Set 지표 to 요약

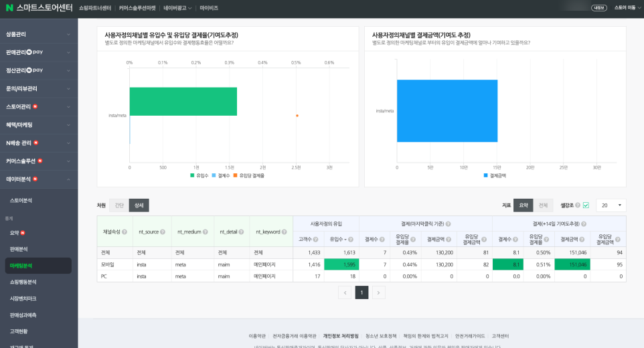[x=524, y=205]
